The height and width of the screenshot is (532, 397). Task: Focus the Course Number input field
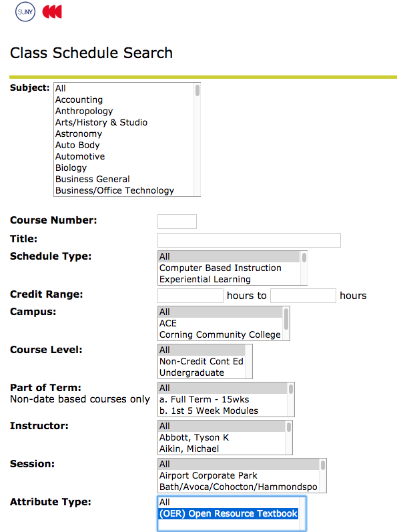(177, 222)
